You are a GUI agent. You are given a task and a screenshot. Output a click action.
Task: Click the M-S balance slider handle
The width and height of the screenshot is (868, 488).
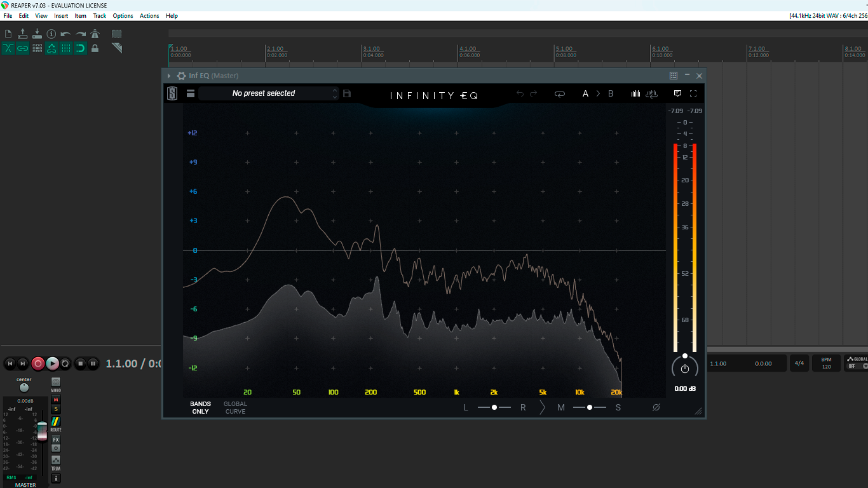tap(590, 407)
